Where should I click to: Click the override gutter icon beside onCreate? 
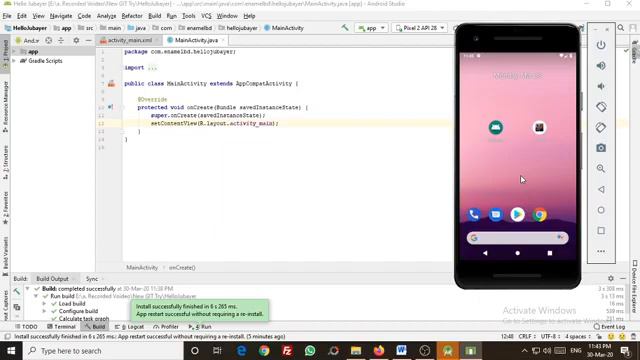111,107
